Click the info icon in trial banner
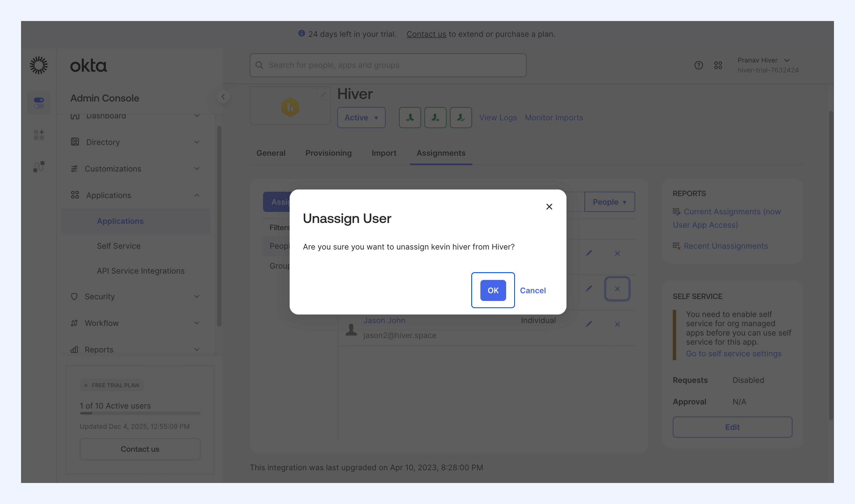 pos(302,33)
